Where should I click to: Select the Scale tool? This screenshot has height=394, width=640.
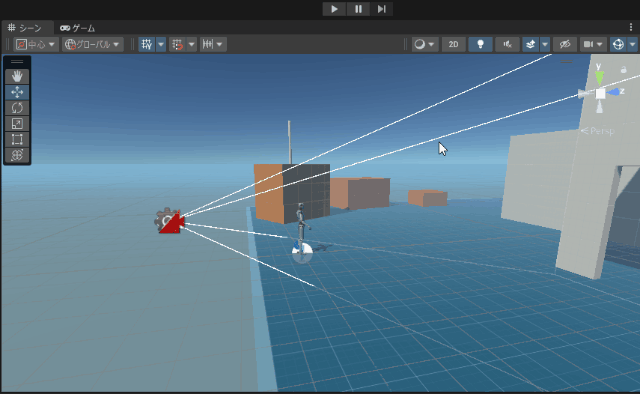(x=17, y=124)
